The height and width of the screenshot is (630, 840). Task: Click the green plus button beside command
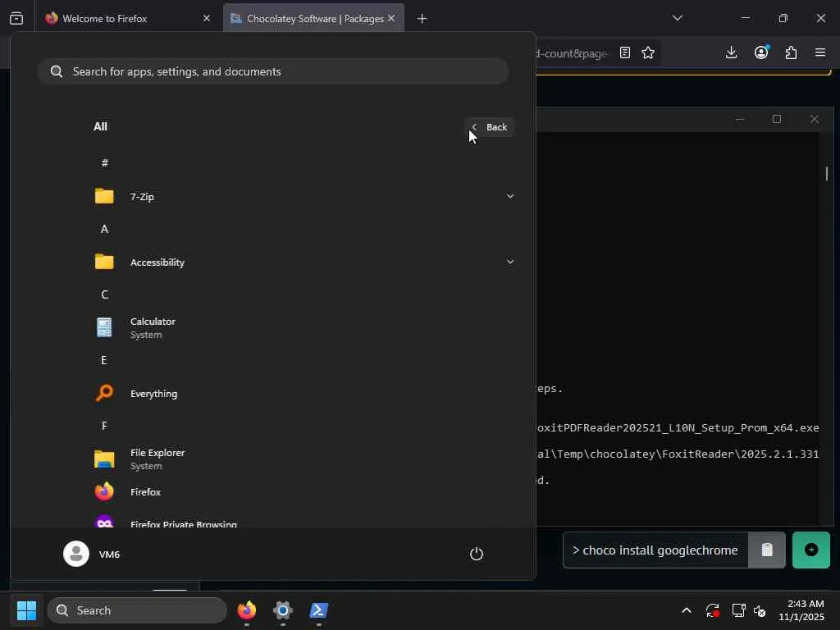[x=811, y=550]
